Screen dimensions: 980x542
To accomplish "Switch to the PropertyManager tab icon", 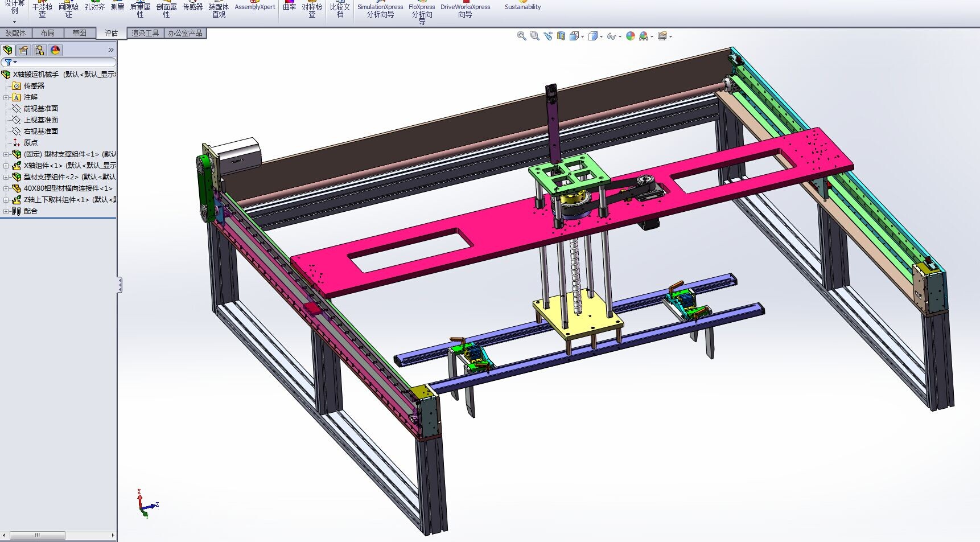I will click(x=23, y=50).
